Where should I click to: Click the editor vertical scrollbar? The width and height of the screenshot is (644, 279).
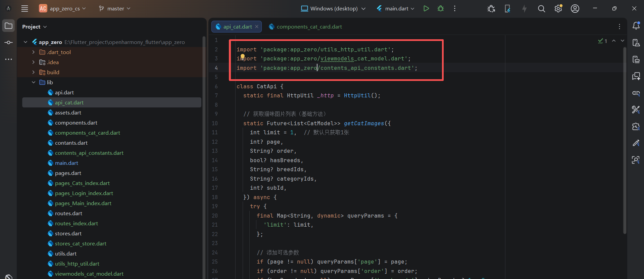pos(625,140)
